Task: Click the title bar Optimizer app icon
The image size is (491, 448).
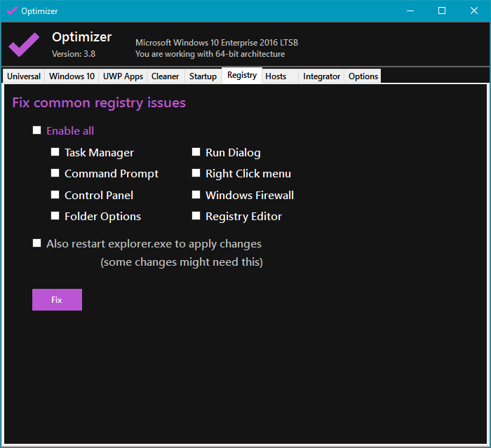Action: point(11,11)
